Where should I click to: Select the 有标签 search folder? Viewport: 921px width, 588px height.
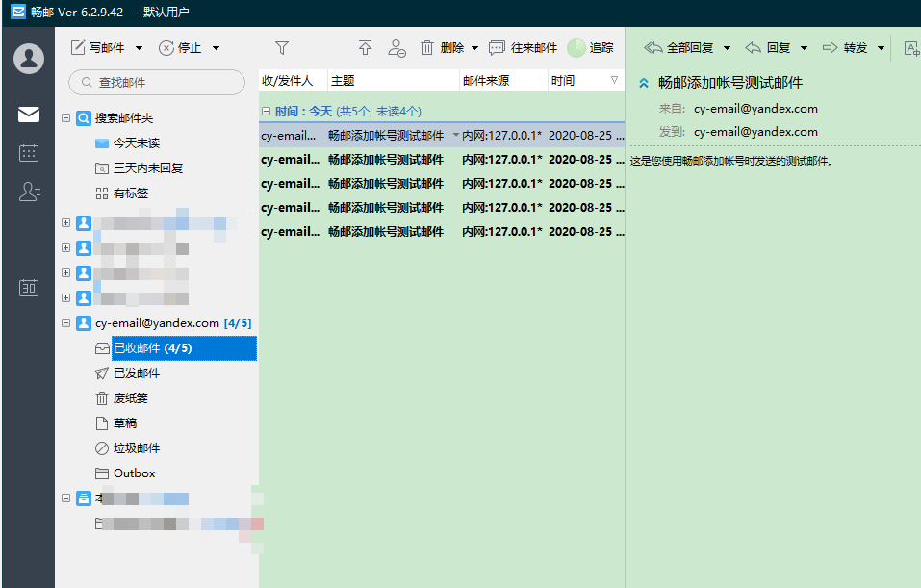coord(130,193)
